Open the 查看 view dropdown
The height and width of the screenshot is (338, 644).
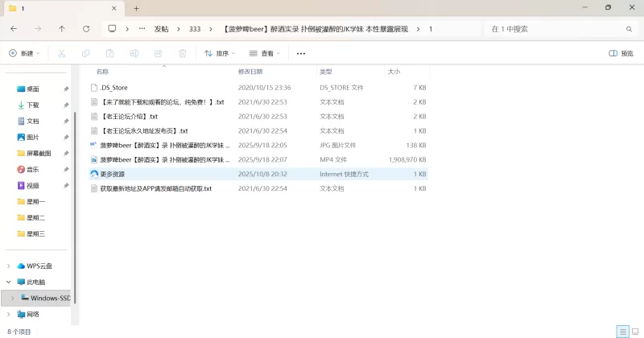[x=264, y=53]
